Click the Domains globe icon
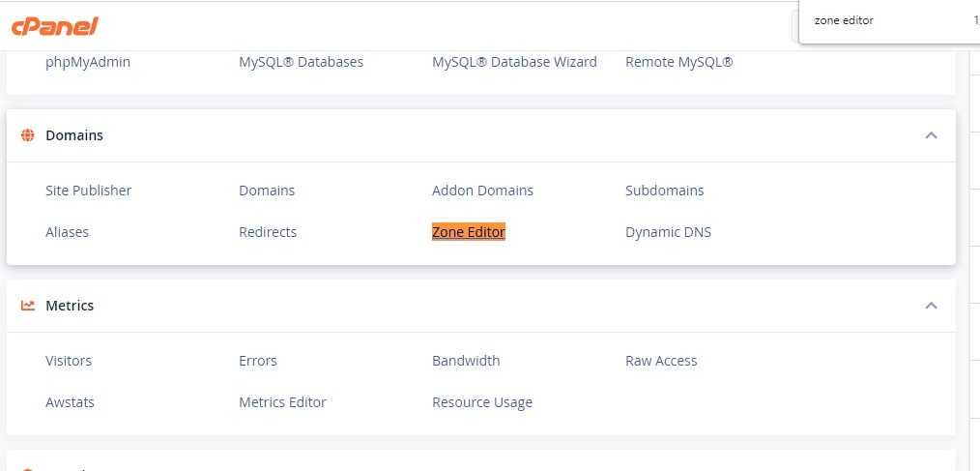Viewport: 980px width, 471px height. (x=28, y=135)
